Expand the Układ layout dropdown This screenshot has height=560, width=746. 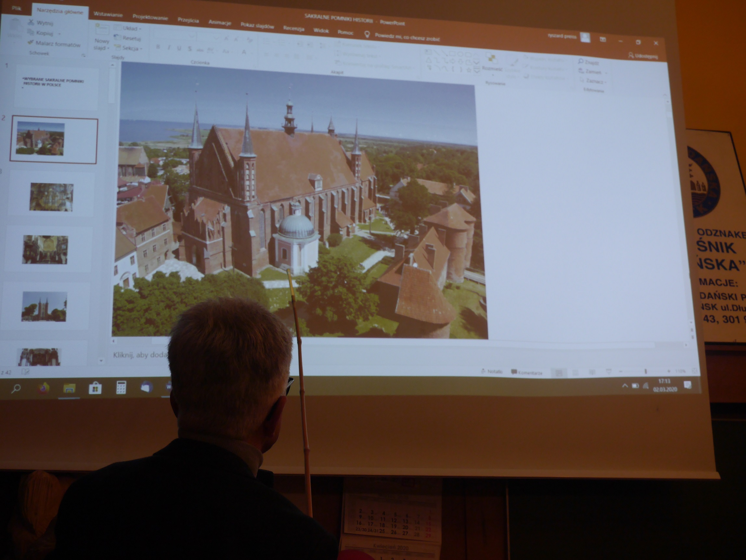(x=140, y=29)
